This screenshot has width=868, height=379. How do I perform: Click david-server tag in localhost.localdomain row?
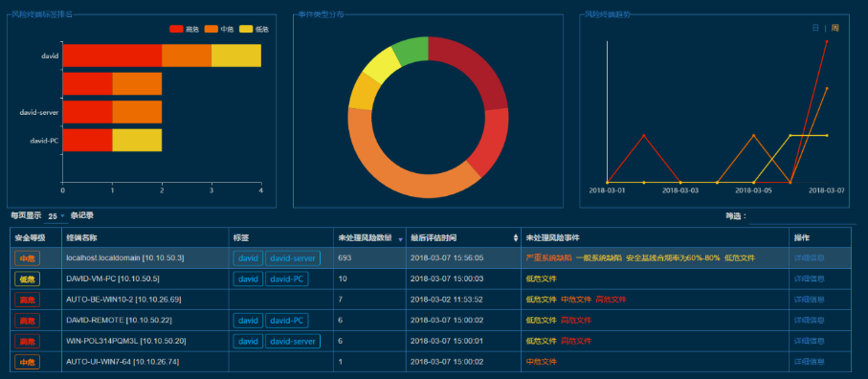pyautogui.click(x=293, y=257)
